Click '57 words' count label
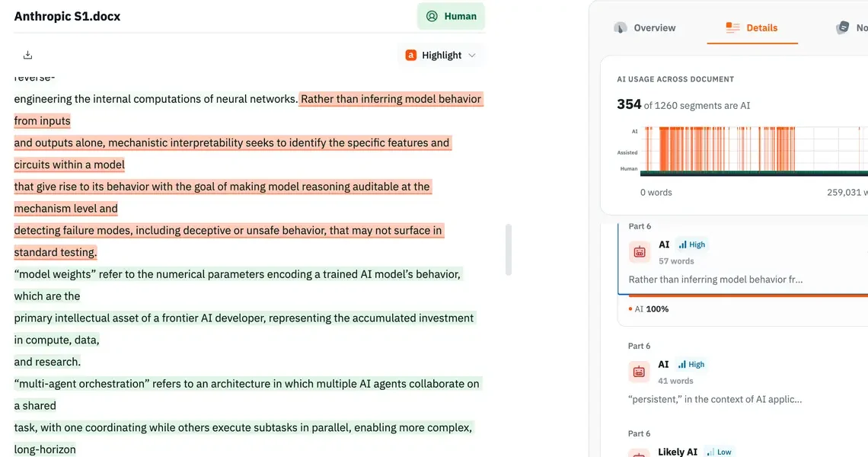 pyautogui.click(x=676, y=261)
